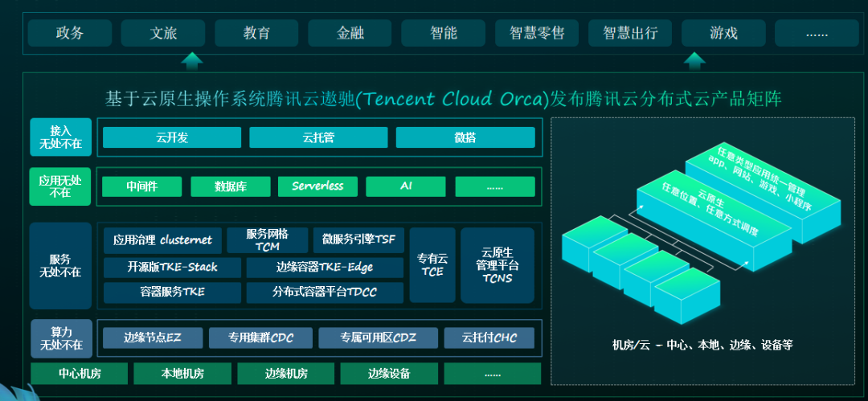Select 应用治理 clusternet box

pyautogui.click(x=162, y=240)
